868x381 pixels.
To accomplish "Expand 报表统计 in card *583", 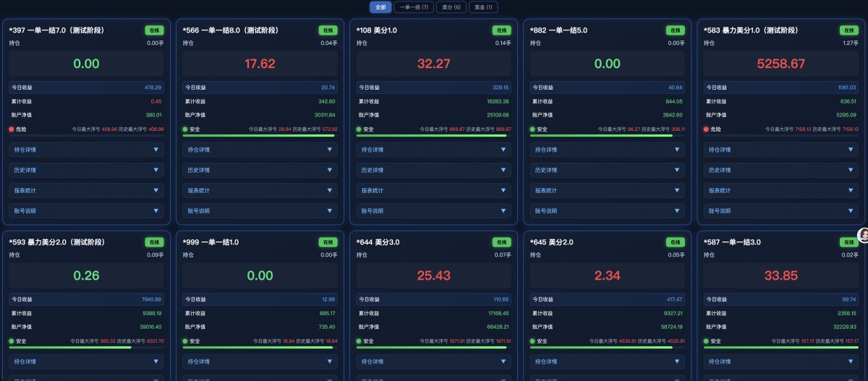I will (x=780, y=190).
